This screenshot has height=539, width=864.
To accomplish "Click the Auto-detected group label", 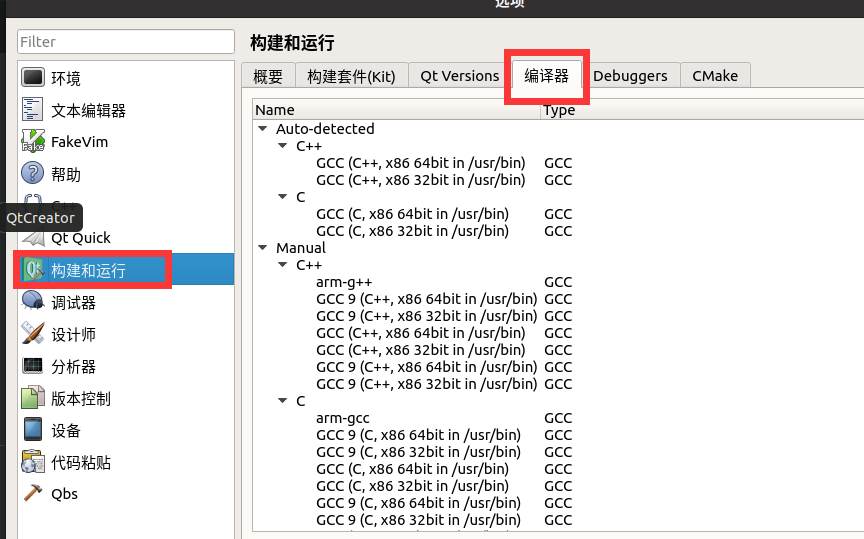I will coord(325,128).
